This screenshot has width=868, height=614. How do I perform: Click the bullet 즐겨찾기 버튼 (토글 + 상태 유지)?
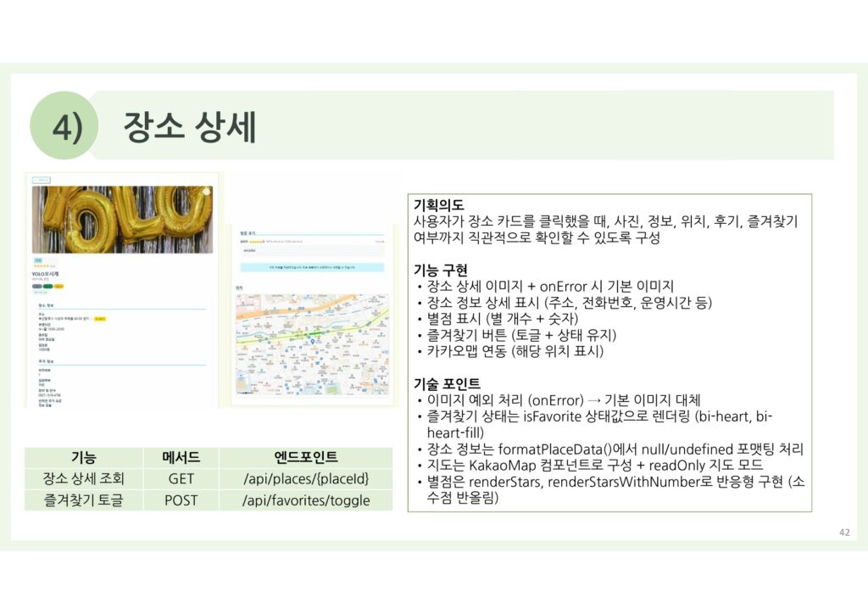(x=521, y=335)
